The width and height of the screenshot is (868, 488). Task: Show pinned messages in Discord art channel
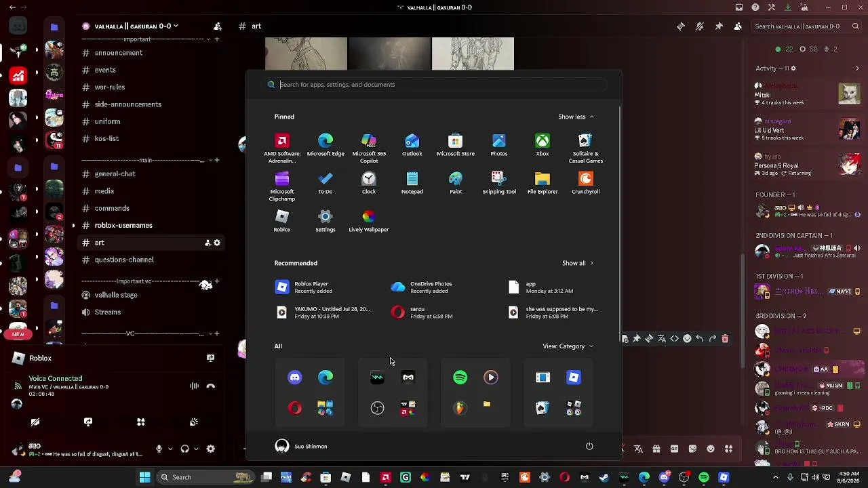click(x=719, y=26)
